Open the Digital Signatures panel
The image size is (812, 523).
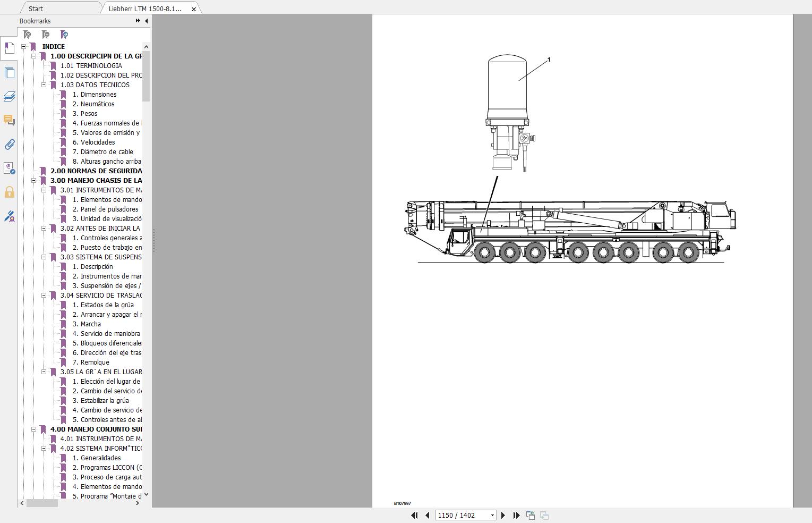click(9, 217)
